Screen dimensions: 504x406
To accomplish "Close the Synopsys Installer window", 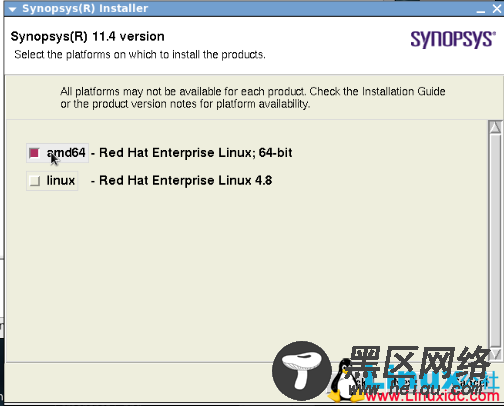I will 497,9.
